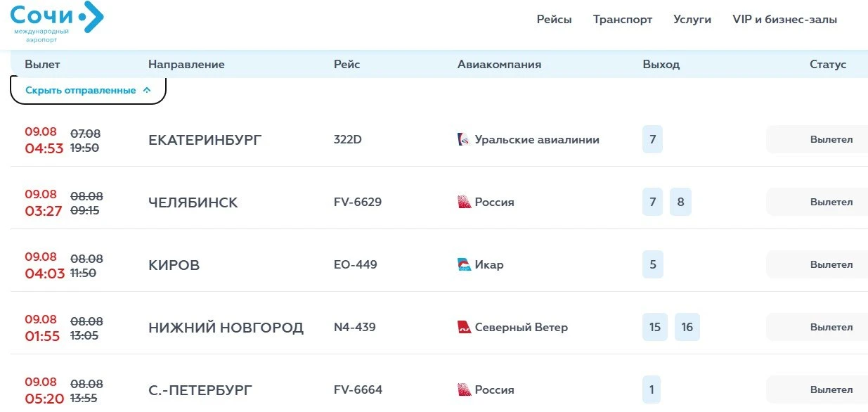Viewport: 868px width, 412px height.
Task: Click the Ikar airline logo icon
Action: click(x=464, y=264)
